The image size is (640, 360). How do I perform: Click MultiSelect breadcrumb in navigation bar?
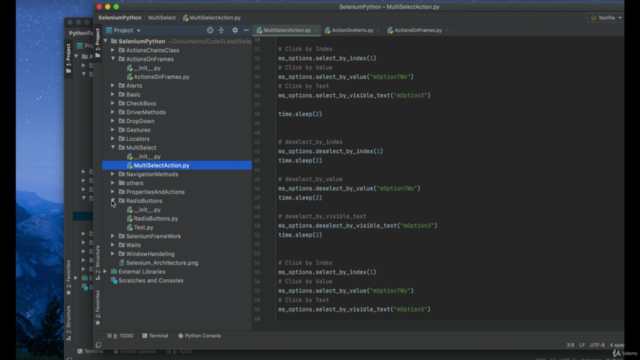coord(162,18)
